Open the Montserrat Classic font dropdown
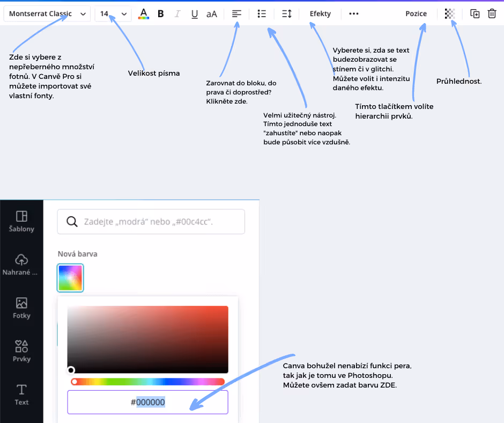Image resolution: width=504 pixels, height=423 pixels. click(x=47, y=13)
